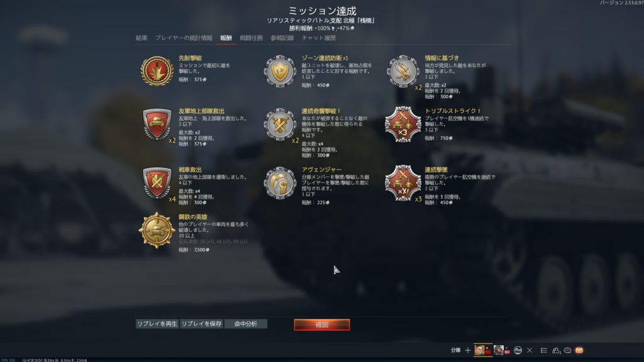Screen dimensions: 644x362
Task: Select the second squad member portrait
Action: tap(498, 350)
